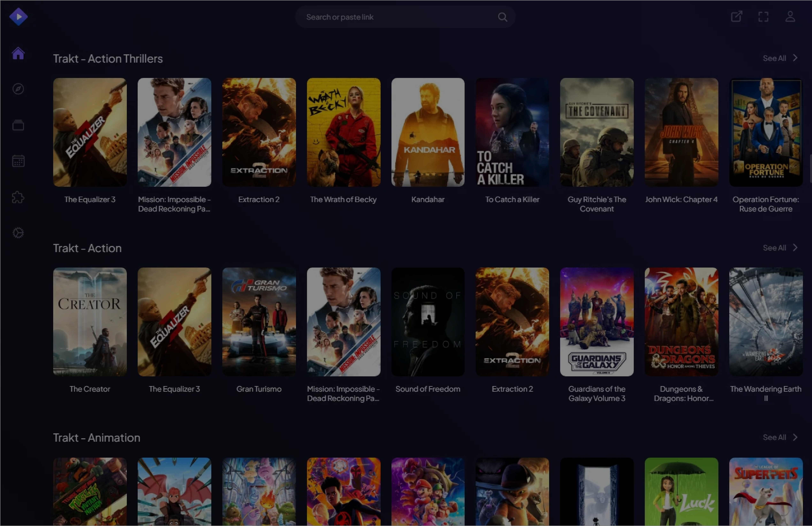812x526 pixels.
Task: Open Mission: Impossible poster in Trakt - Action row
Action: coord(344,322)
